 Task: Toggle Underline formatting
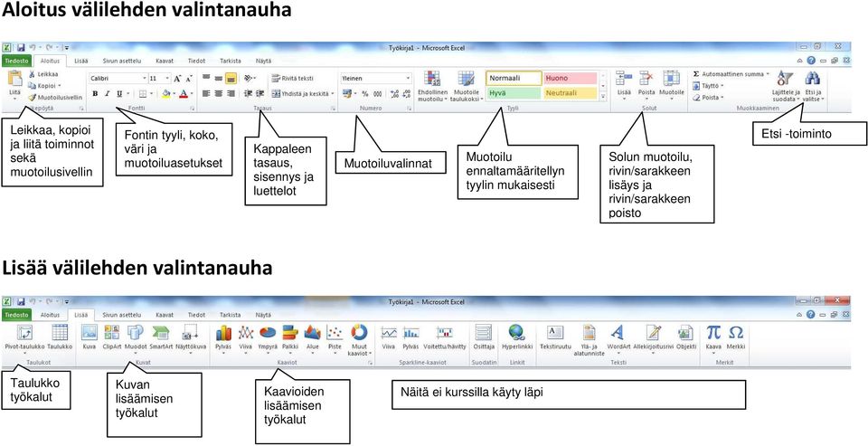pos(119,93)
